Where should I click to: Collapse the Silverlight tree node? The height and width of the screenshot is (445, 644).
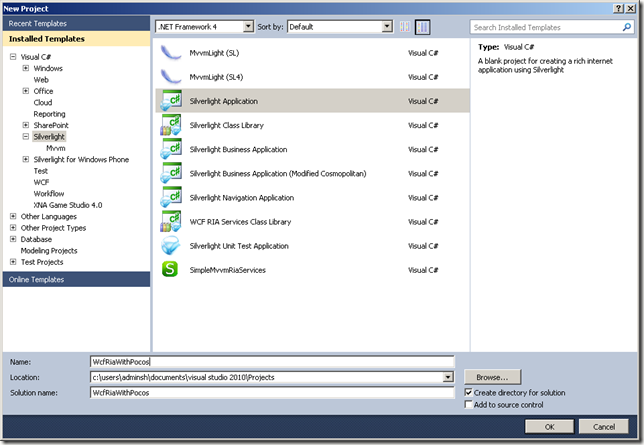tap(26, 136)
